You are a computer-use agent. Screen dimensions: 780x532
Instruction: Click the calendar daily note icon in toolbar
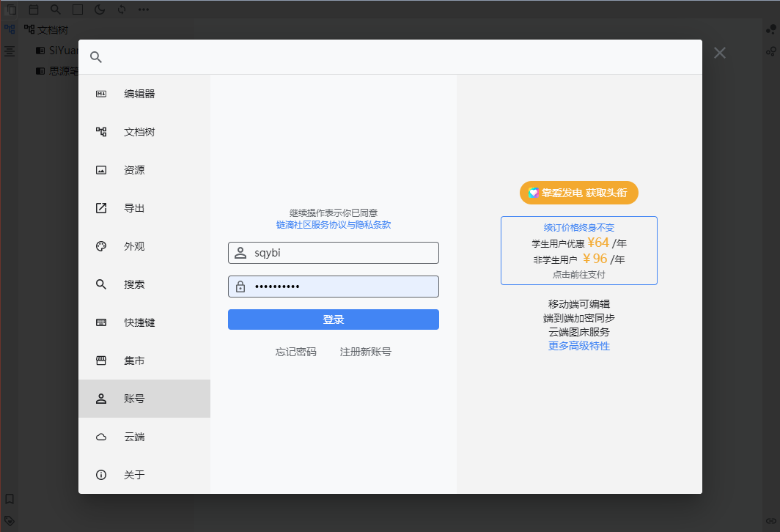click(34, 10)
